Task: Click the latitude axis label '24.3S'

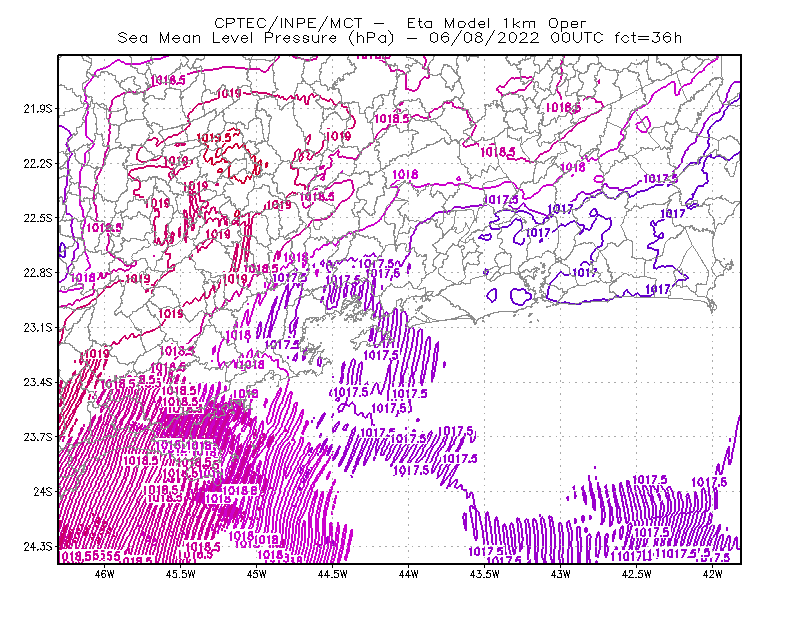Action: tap(38, 547)
